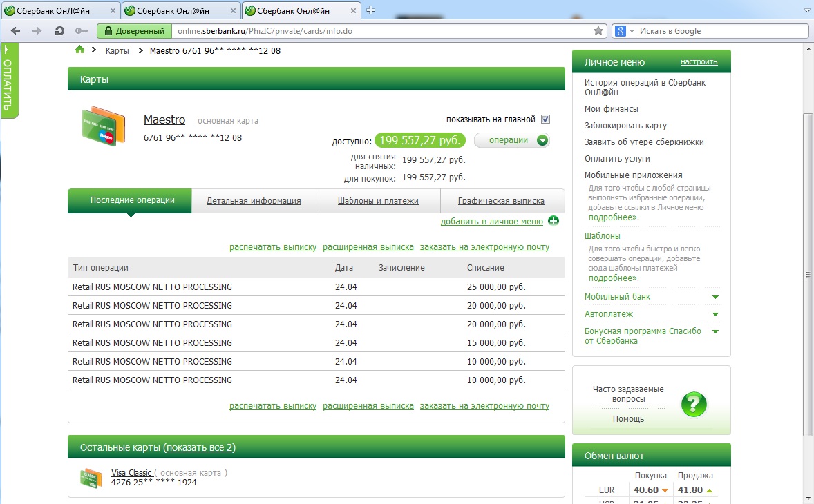Open the search engine selector dropdown arrow
Viewport: 814px width, 504px height.
pos(632,31)
